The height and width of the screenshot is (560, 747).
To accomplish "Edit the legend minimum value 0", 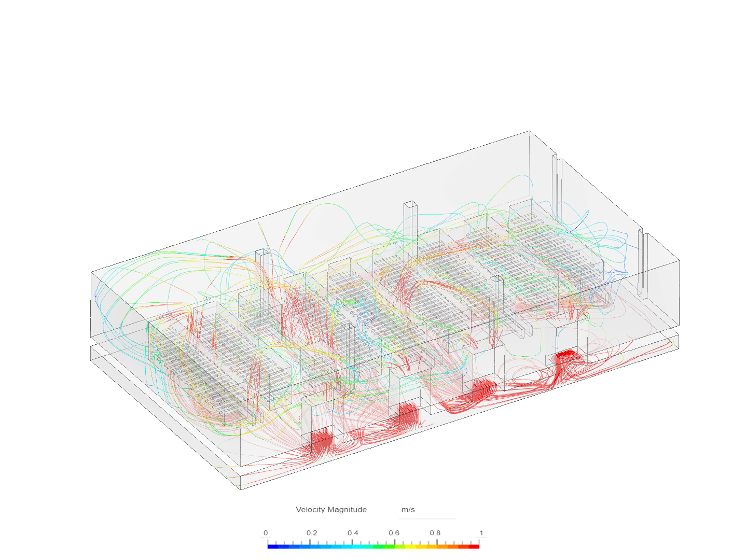I will (x=266, y=533).
